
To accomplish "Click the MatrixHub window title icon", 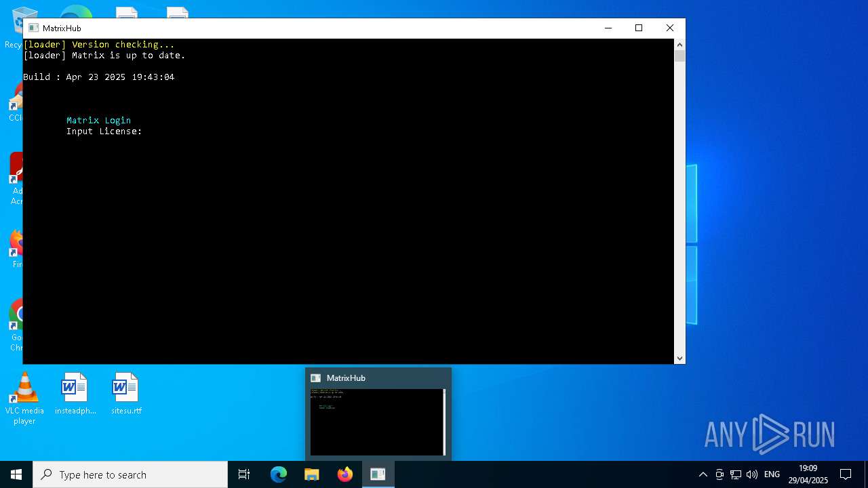I will (33, 28).
